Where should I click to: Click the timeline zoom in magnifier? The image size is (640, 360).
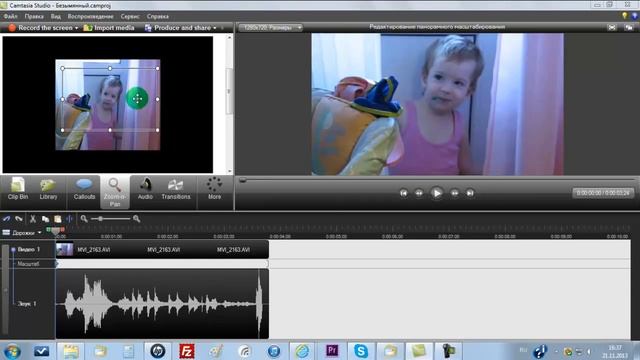click(136, 219)
